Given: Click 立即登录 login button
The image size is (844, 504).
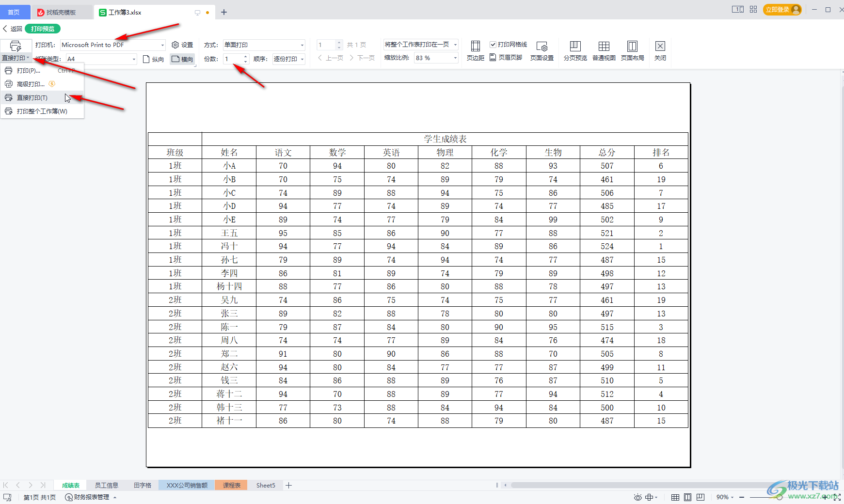Looking at the screenshot, I should click(782, 10).
